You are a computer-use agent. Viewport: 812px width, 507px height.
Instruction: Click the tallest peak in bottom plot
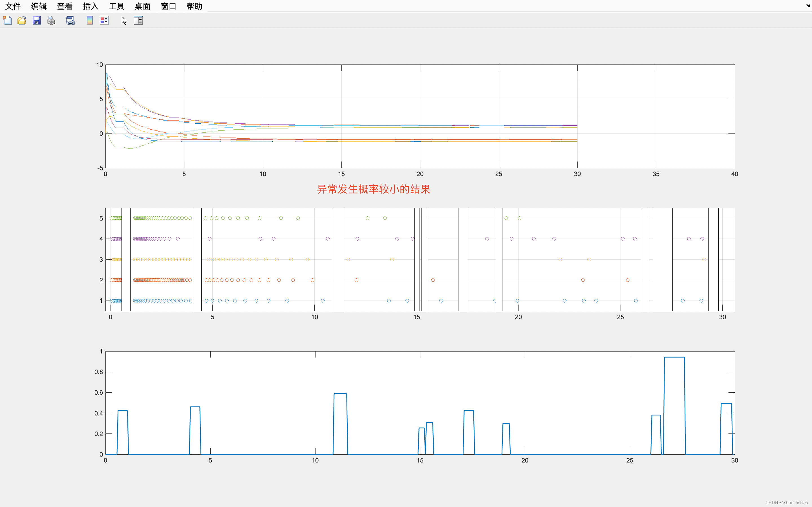point(674,358)
